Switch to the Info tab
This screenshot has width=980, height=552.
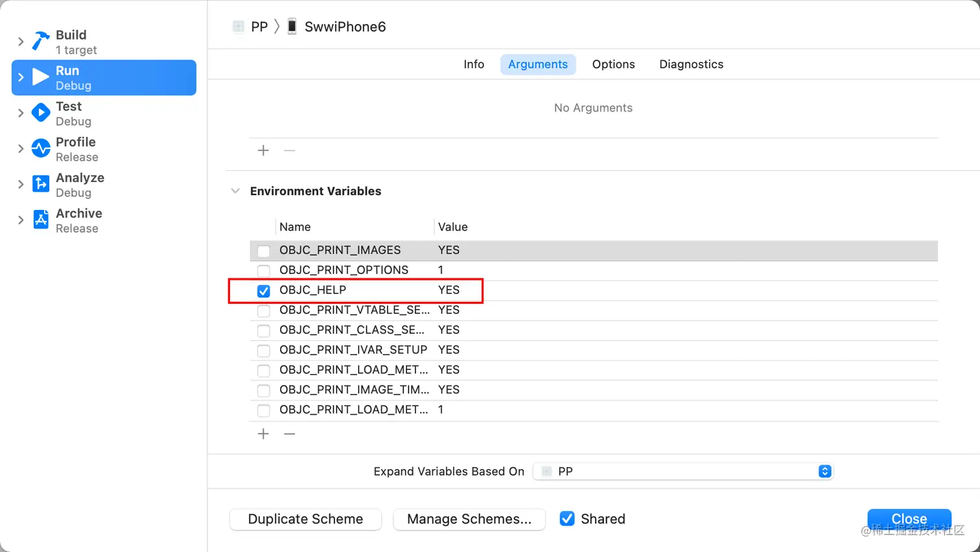pos(474,64)
